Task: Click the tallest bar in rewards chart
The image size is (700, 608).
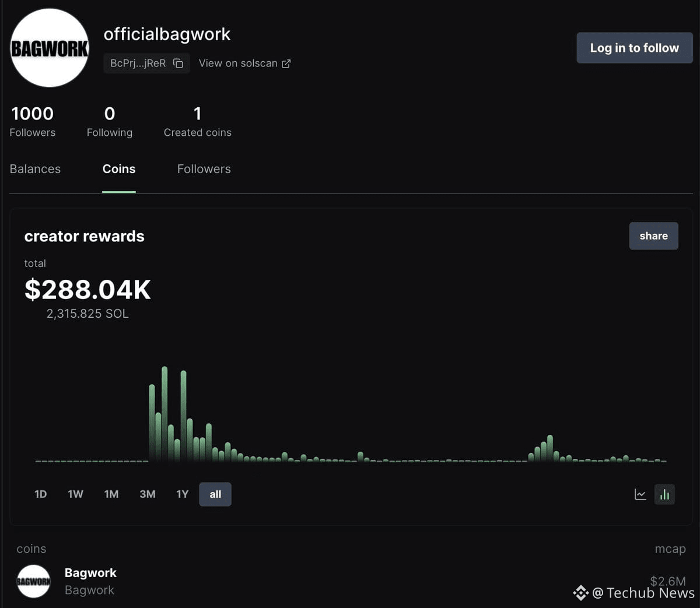Action: pos(164,414)
